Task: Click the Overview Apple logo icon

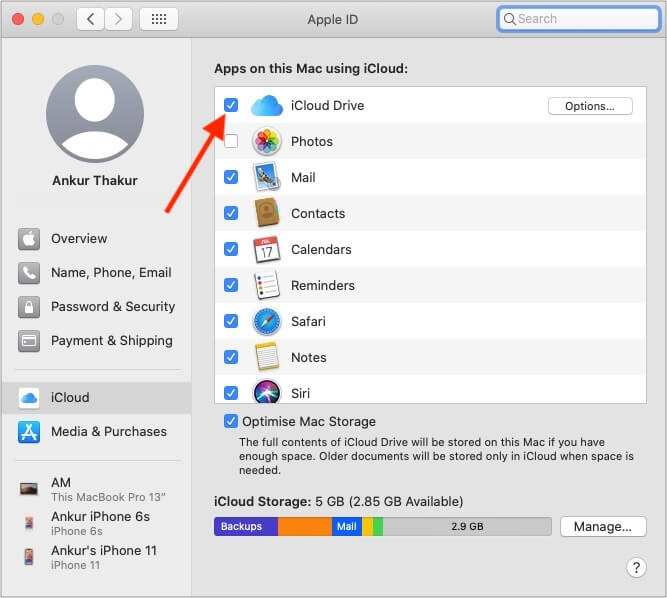Action: click(29, 239)
